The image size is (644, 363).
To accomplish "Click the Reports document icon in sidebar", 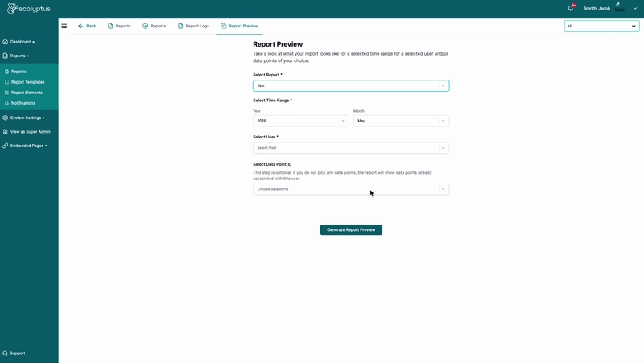I will click(x=6, y=56).
